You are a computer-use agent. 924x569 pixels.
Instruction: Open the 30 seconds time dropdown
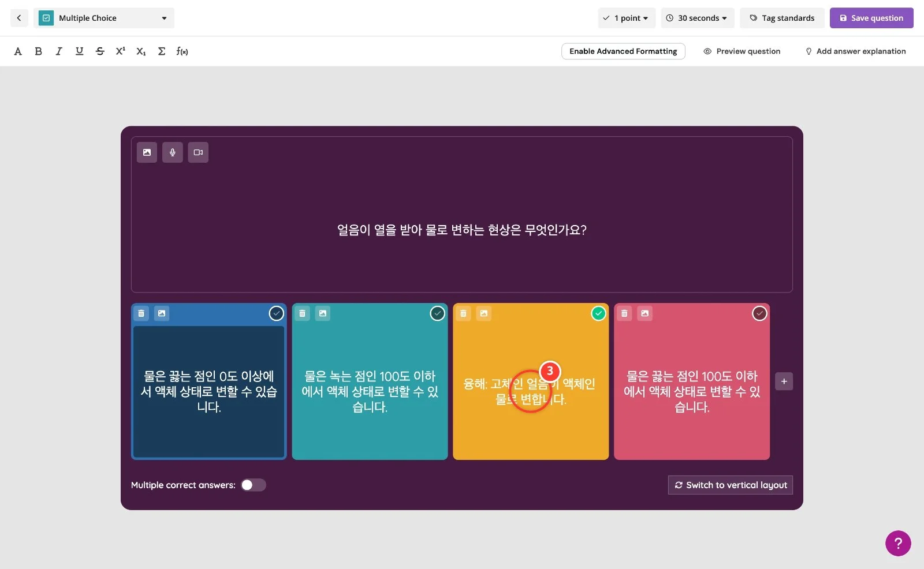click(x=698, y=18)
